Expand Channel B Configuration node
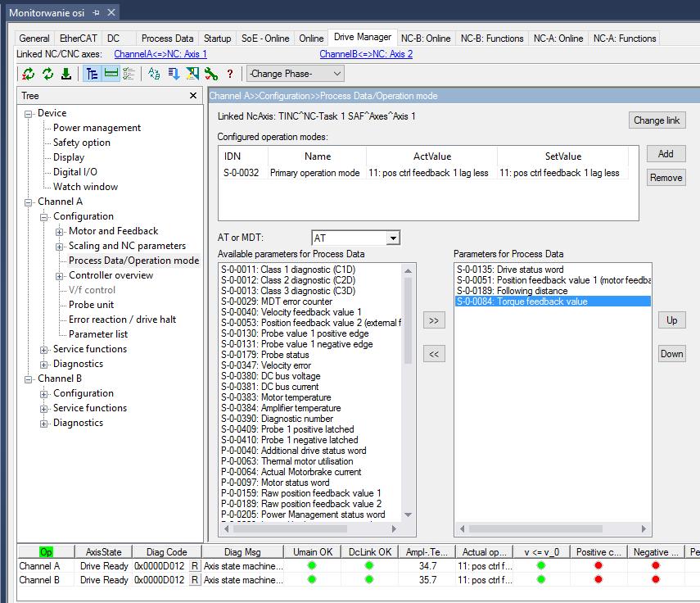The image size is (700, 603). pyautogui.click(x=43, y=394)
